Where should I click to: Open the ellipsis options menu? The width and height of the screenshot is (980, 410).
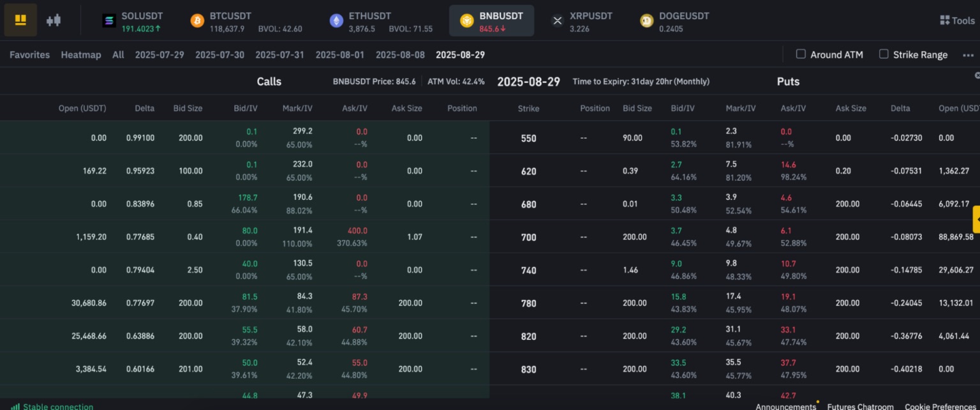(969, 55)
